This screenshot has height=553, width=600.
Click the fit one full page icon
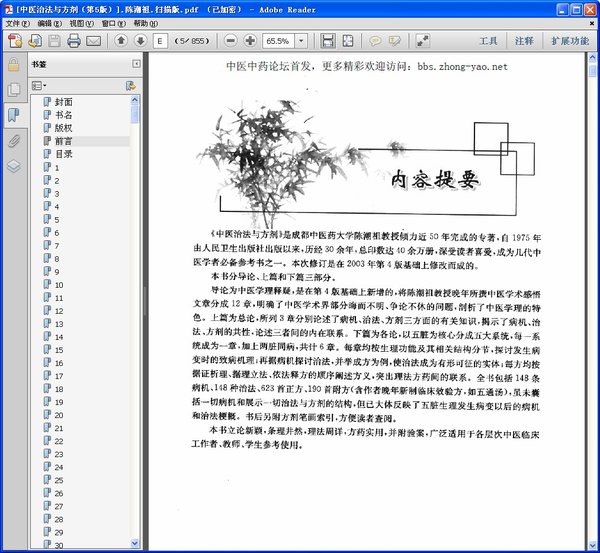[x=348, y=41]
